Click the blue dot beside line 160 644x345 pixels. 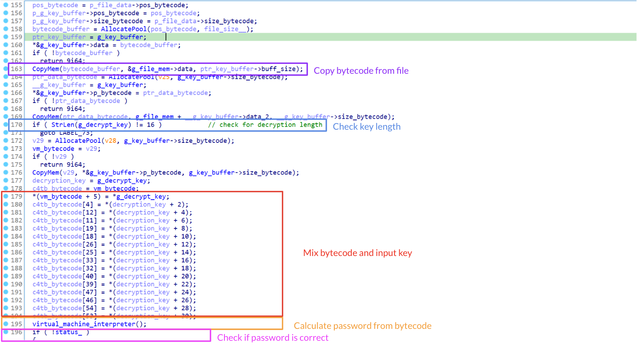pyautogui.click(x=6, y=45)
